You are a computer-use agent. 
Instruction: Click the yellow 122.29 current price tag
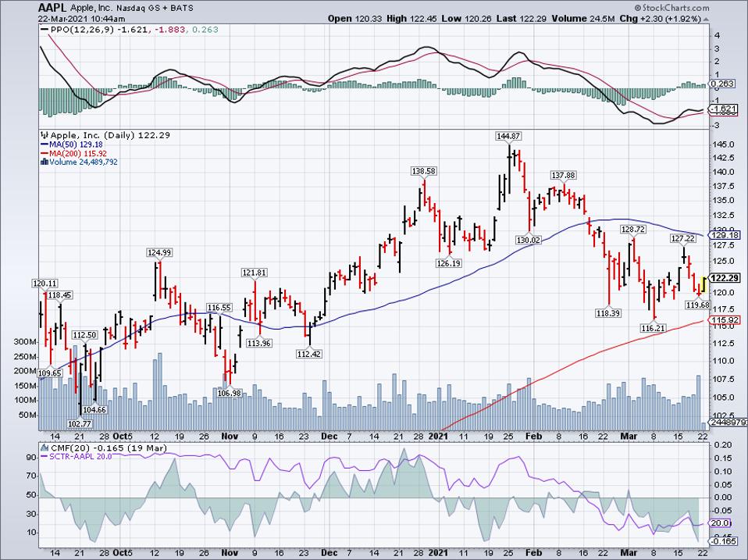725,278
